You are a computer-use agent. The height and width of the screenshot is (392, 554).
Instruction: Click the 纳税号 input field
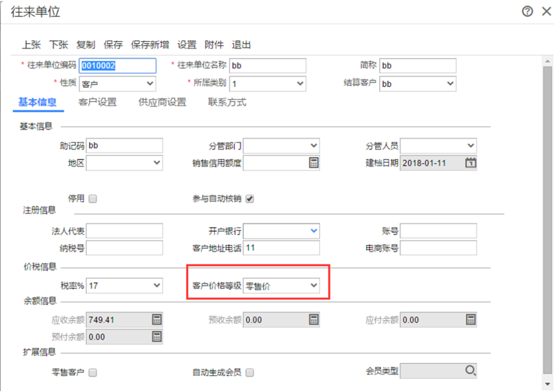pyautogui.click(x=124, y=248)
